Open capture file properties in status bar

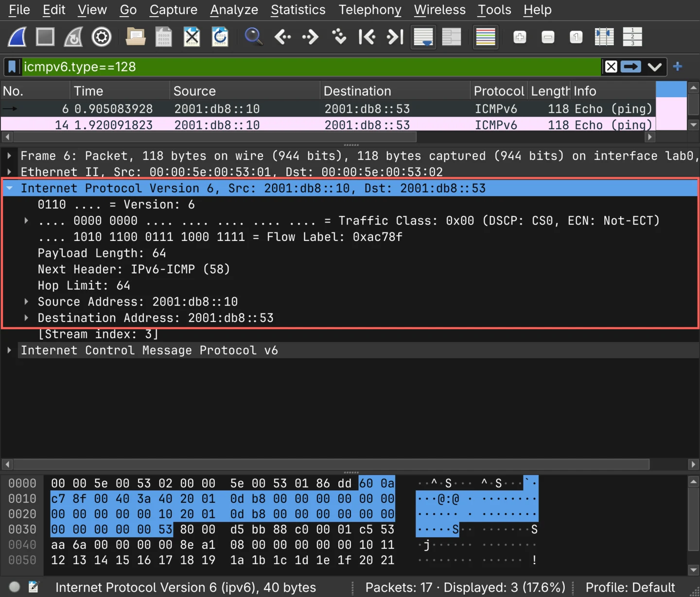pos(33,587)
